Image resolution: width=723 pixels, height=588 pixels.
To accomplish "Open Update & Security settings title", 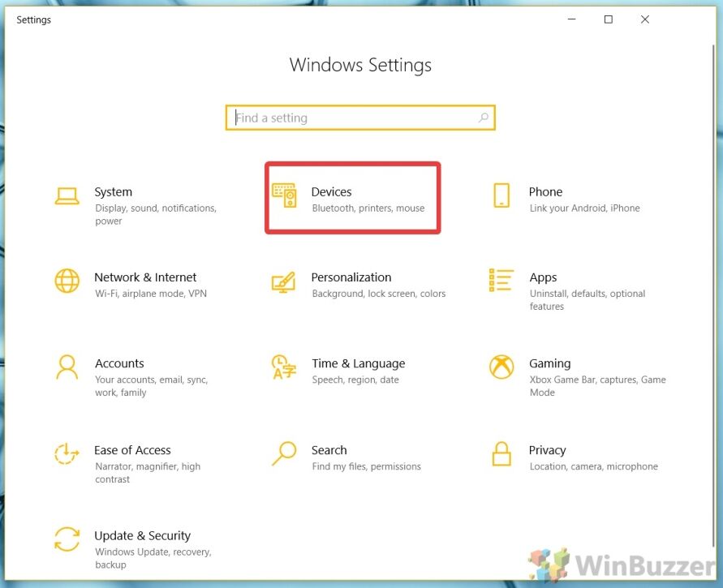I will 142,535.
